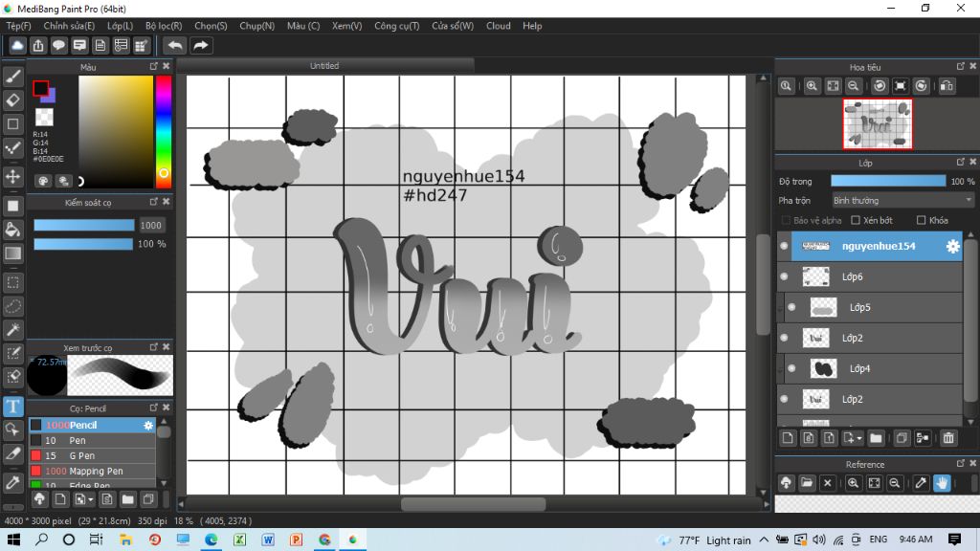Select the Magic Wand tool
The height and width of the screenshot is (551, 980).
tap(13, 330)
